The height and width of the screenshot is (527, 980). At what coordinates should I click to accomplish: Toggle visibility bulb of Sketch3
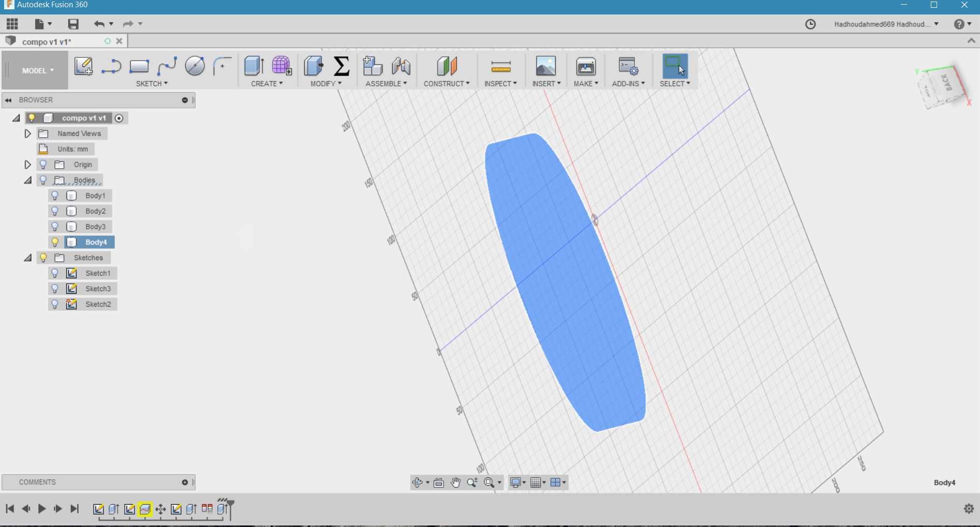pos(55,289)
